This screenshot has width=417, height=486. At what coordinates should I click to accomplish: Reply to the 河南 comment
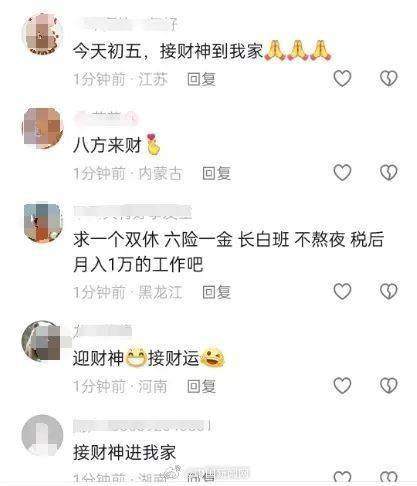[x=201, y=386]
